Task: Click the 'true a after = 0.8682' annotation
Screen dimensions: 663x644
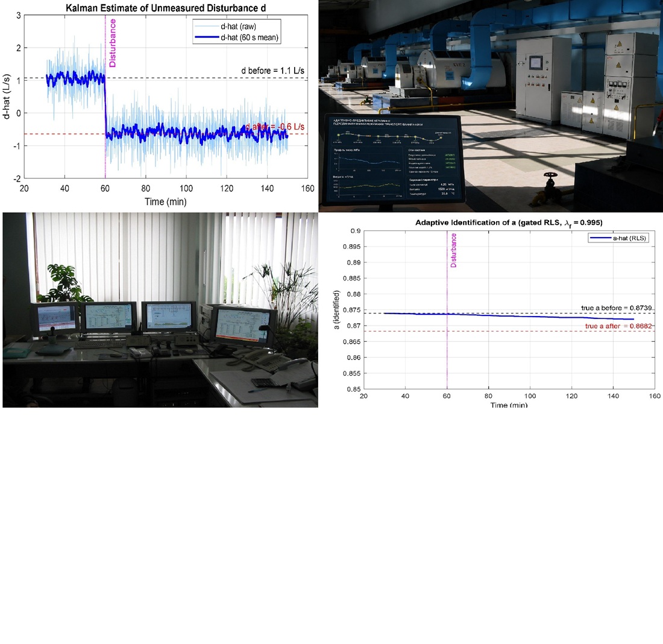Action: (x=618, y=326)
